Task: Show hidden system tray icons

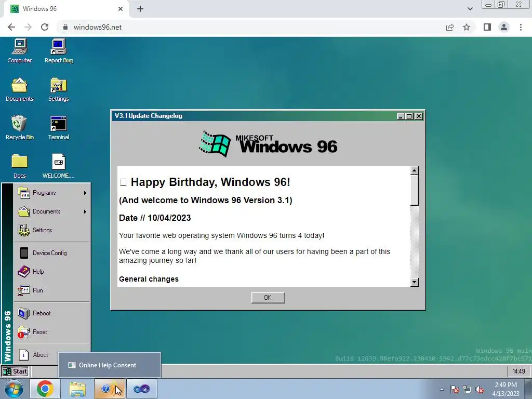Action: pyautogui.click(x=442, y=389)
